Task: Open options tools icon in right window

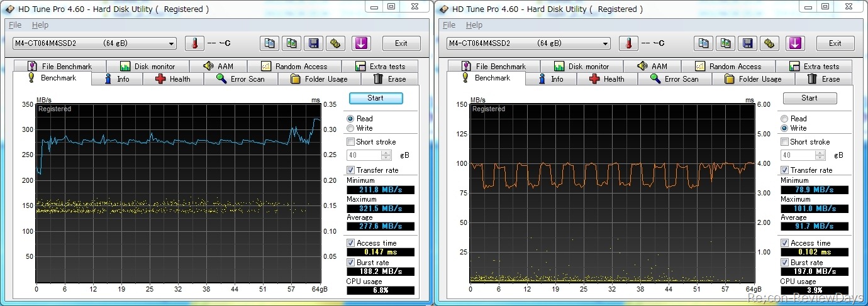Action: 769,43
